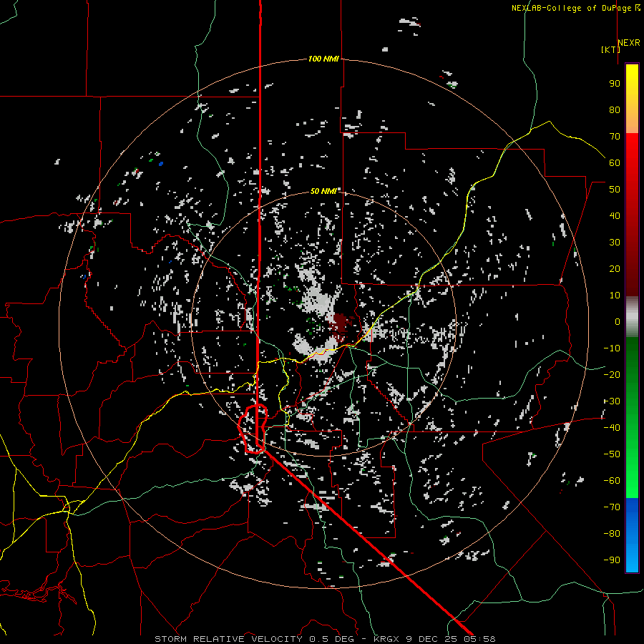The height and width of the screenshot is (644, 644).
Task: Click the 100 NMI range ring label
Action: tap(323, 59)
